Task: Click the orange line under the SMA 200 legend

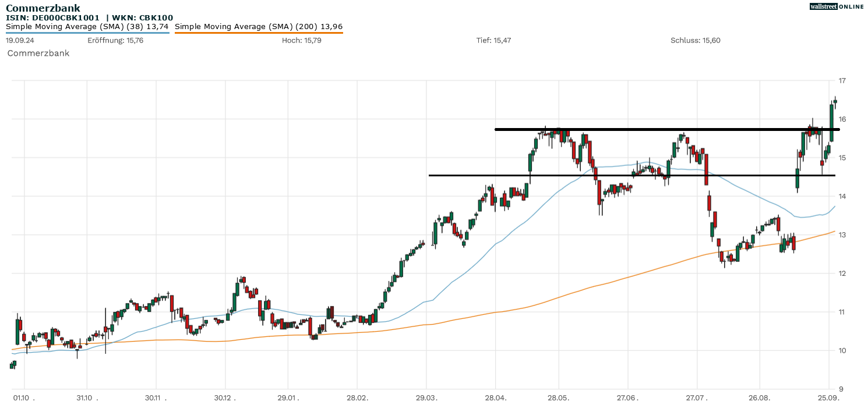Action: click(x=259, y=33)
